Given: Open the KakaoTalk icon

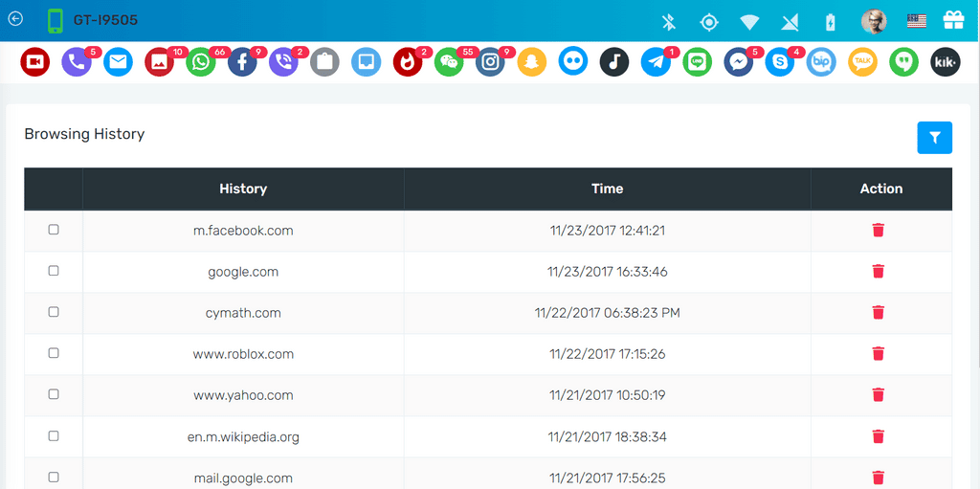Looking at the screenshot, I should (863, 62).
